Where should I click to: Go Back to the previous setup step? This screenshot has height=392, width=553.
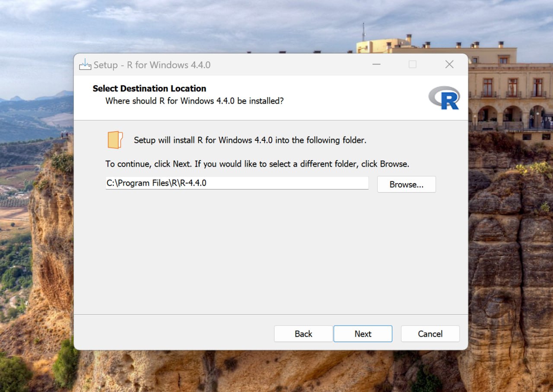[303, 334]
